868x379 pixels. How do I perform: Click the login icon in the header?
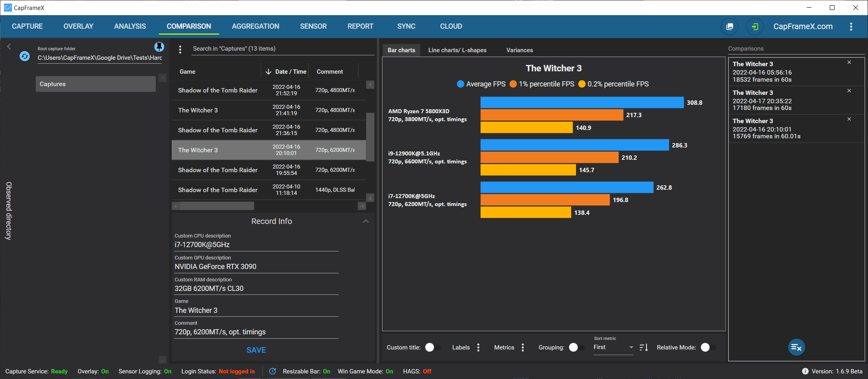click(x=754, y=27)
